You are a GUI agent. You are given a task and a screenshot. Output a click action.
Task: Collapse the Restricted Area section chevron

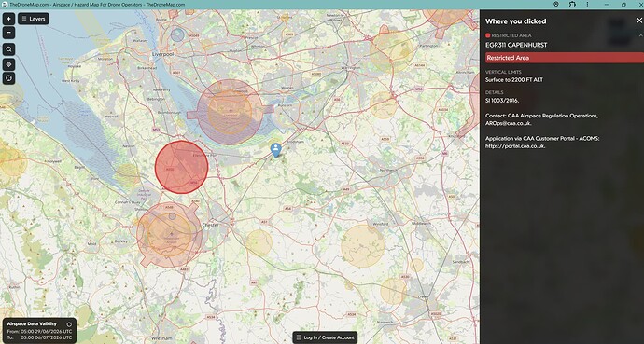640,35
